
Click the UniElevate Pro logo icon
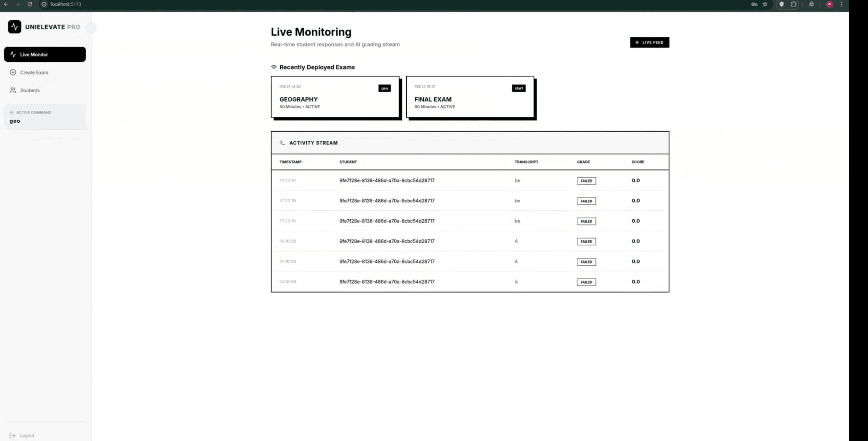(x=14, y=27)
